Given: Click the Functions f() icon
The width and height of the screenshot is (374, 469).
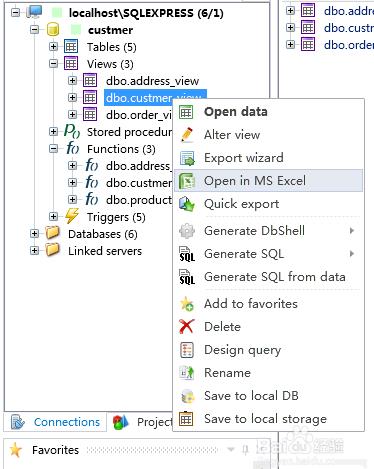Looking at the screenshot, I should coord(73,149).
